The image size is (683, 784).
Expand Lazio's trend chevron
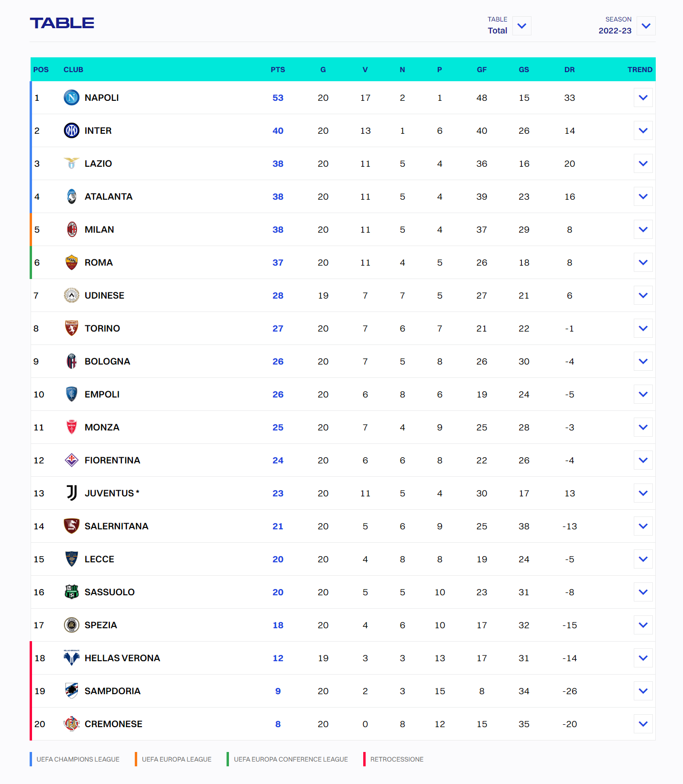click(x=643, y=163)
